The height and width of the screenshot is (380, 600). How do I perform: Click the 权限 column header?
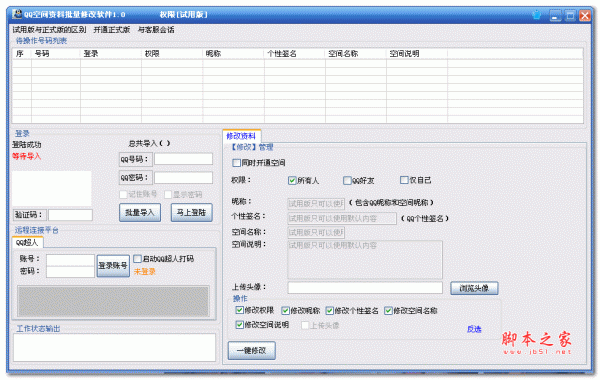point(172,54)
